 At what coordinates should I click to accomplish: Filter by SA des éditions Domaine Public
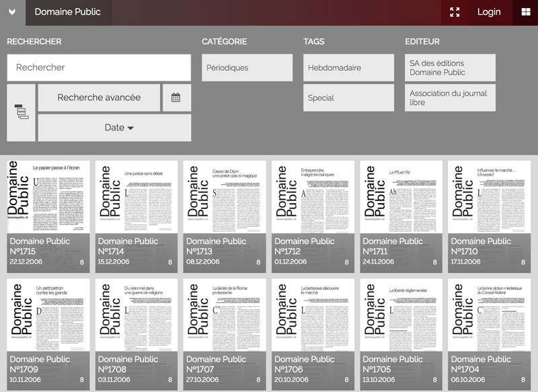(450, 67)
